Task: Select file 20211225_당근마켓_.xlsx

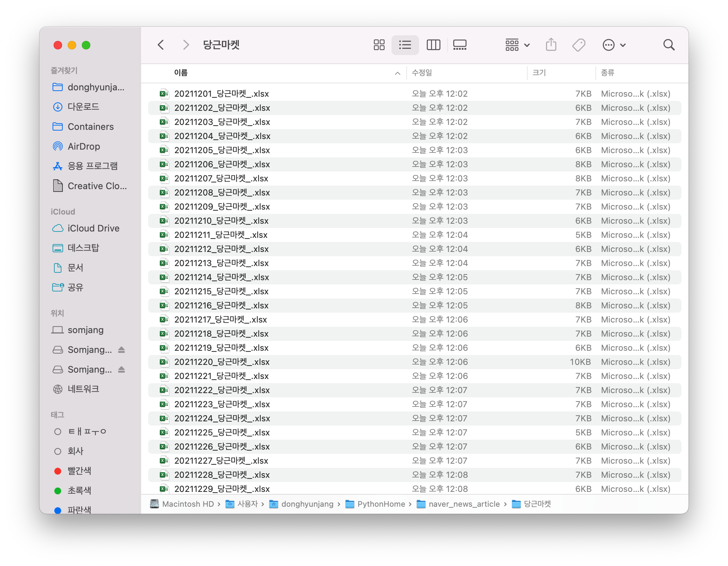Action: click(415, 432)
